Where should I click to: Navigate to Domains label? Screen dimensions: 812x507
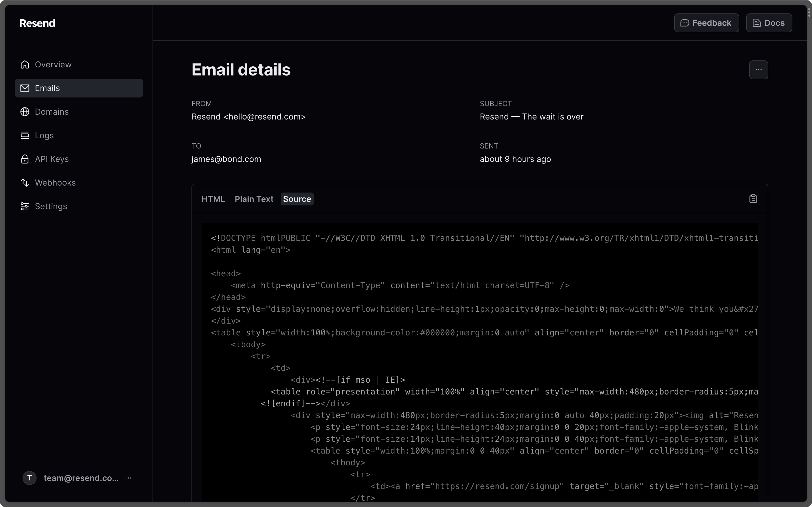pos(52,112)
